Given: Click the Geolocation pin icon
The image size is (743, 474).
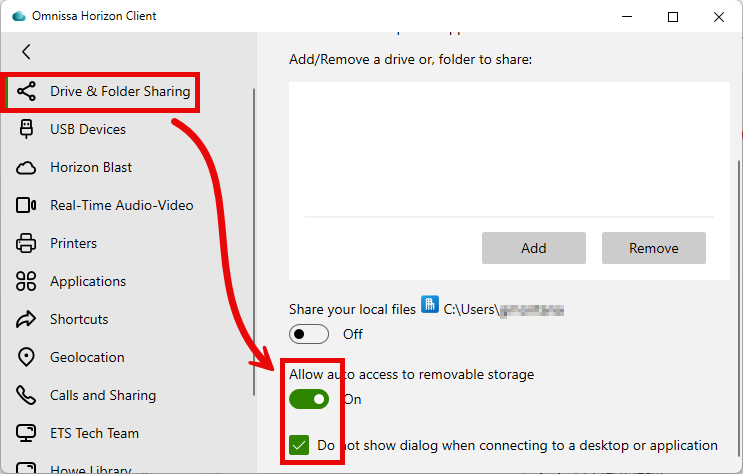Looking at the screenshot, I should pos(27,357).
